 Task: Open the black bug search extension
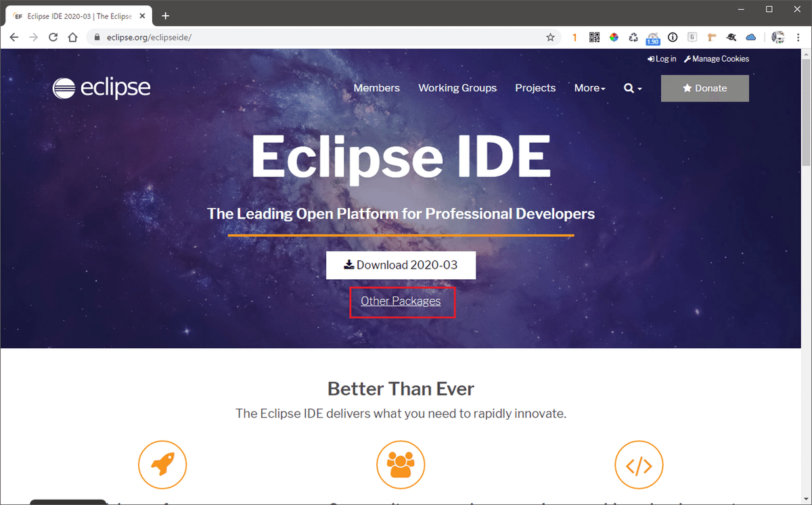[731, 37]
